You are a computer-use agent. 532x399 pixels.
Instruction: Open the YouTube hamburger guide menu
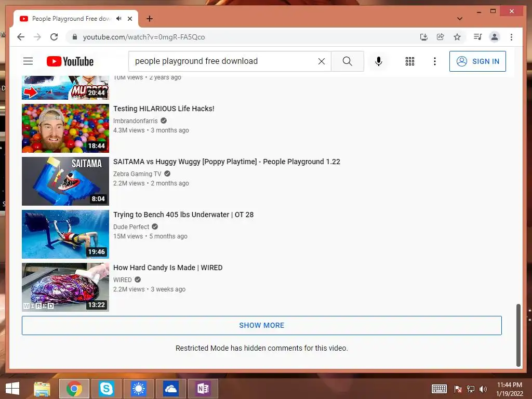click(x=28, y=61)
